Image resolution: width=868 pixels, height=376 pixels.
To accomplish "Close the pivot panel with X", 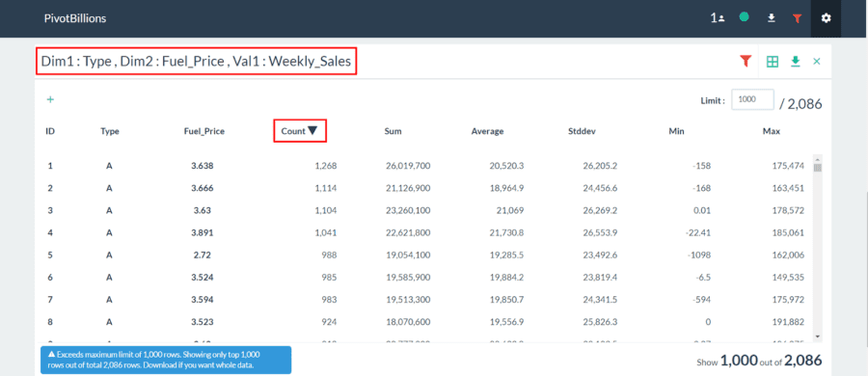I will (x=817, y=62).
